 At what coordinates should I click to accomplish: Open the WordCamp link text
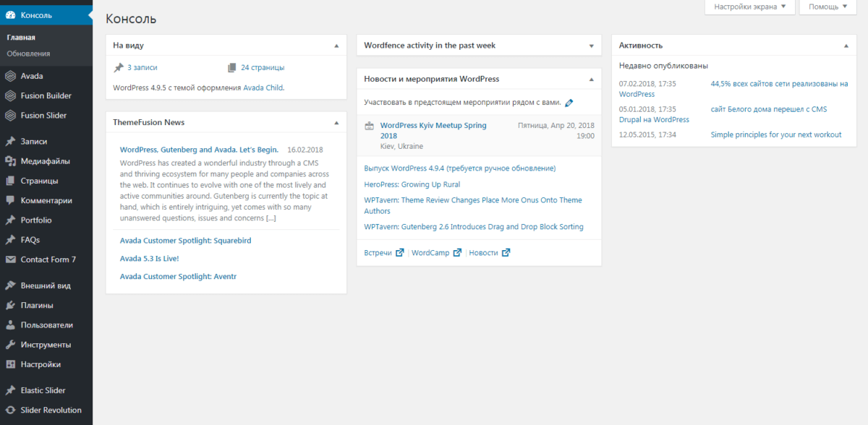tap(430, 253)
